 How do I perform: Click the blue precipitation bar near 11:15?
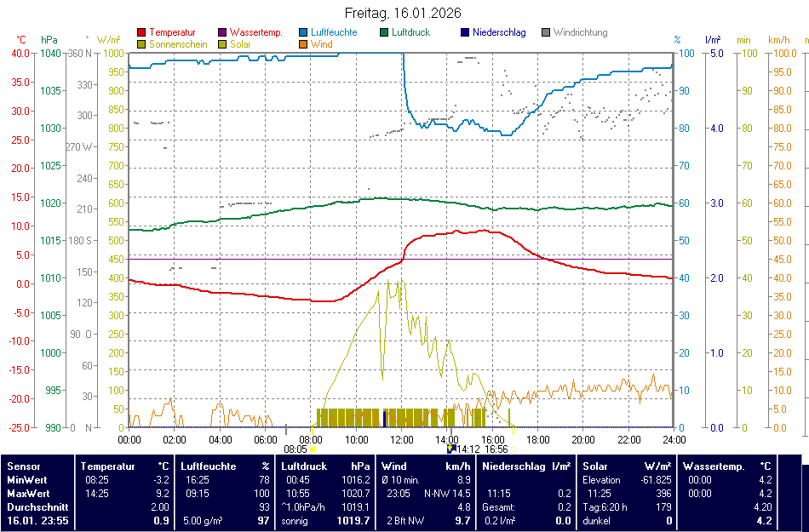point(385,418)
